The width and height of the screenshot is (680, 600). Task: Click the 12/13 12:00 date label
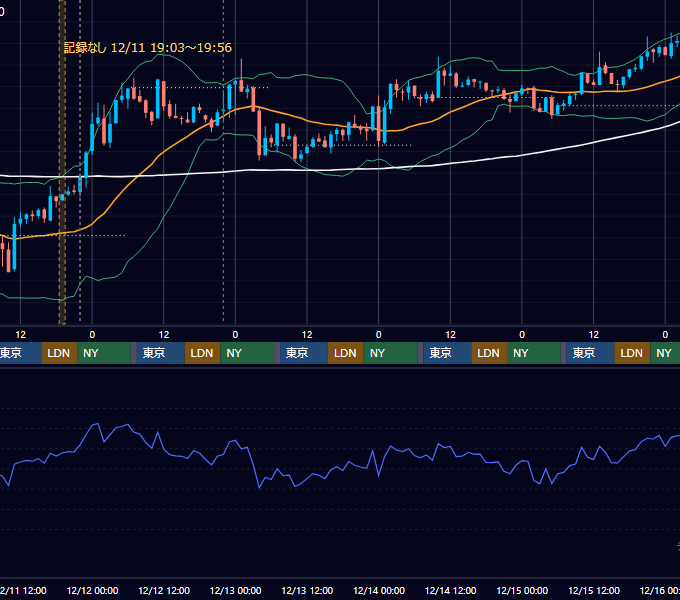point(307,590)
